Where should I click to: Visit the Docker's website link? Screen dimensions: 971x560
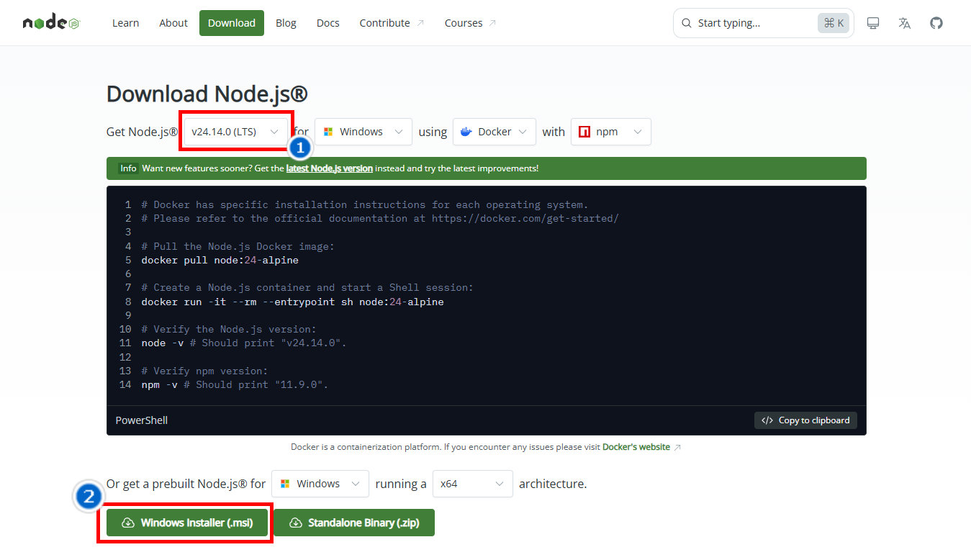(x=636, y=447)
